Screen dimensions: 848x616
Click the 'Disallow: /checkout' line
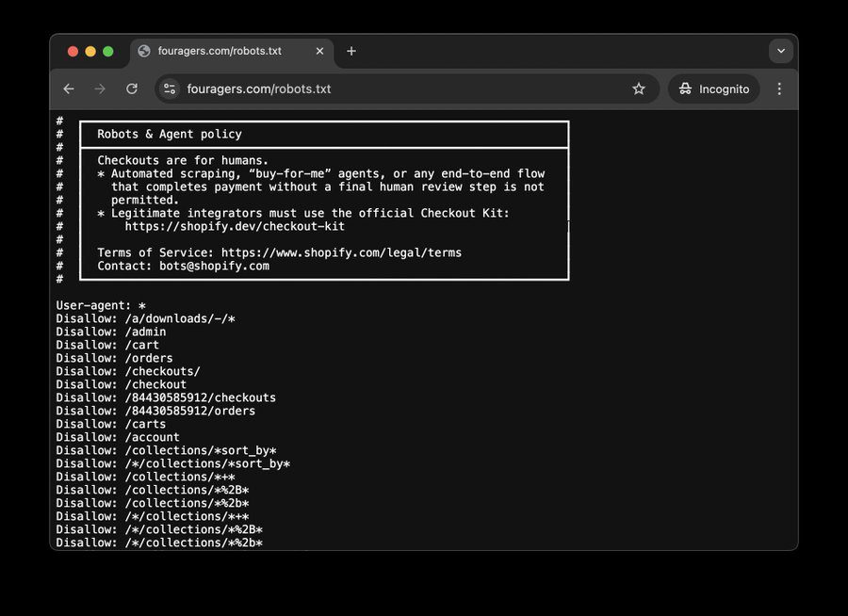coord(122,384)
